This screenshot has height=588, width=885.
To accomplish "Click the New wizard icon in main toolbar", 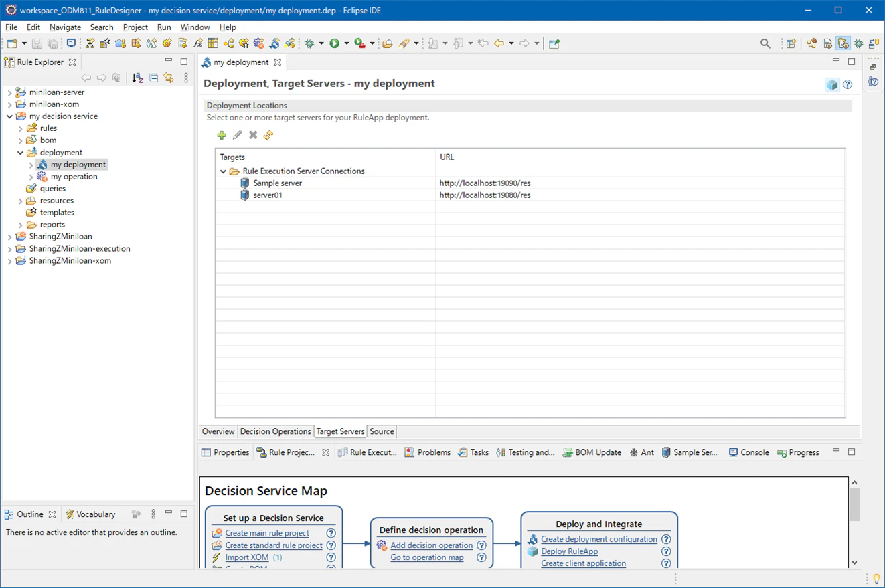I will pyautogui.click(x=11, y=43).
